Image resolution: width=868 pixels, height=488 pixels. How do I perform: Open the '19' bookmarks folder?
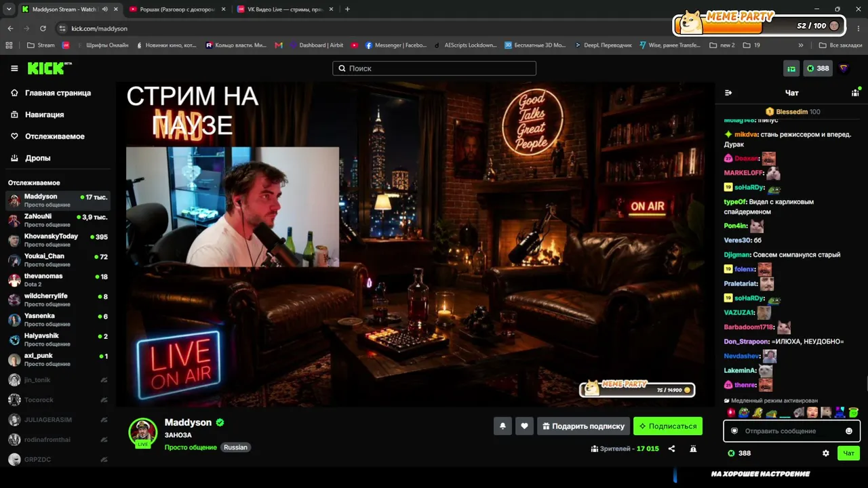[x=751, y=45]
